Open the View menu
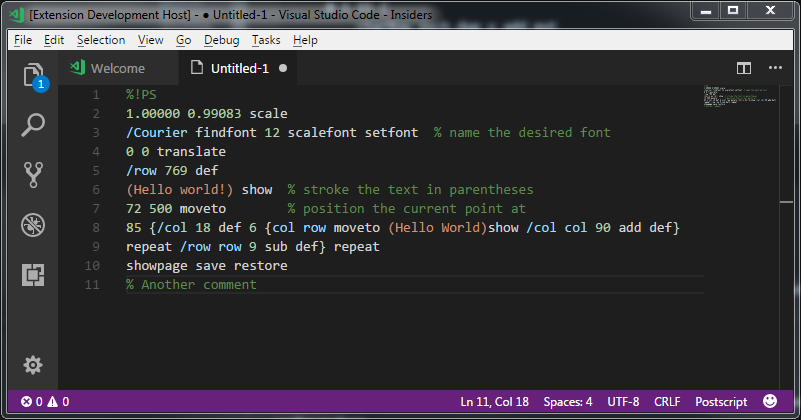 click(x=150, y=40)
